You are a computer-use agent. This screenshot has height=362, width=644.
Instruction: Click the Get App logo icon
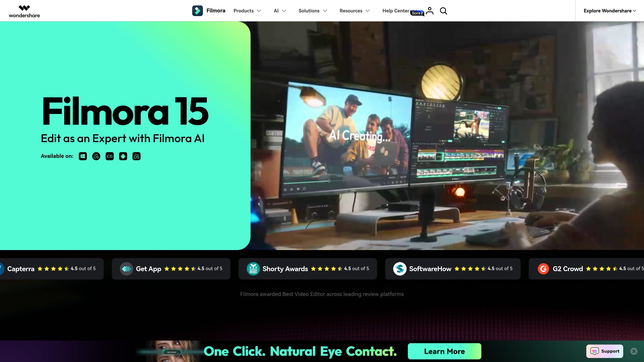pos(126,269)
